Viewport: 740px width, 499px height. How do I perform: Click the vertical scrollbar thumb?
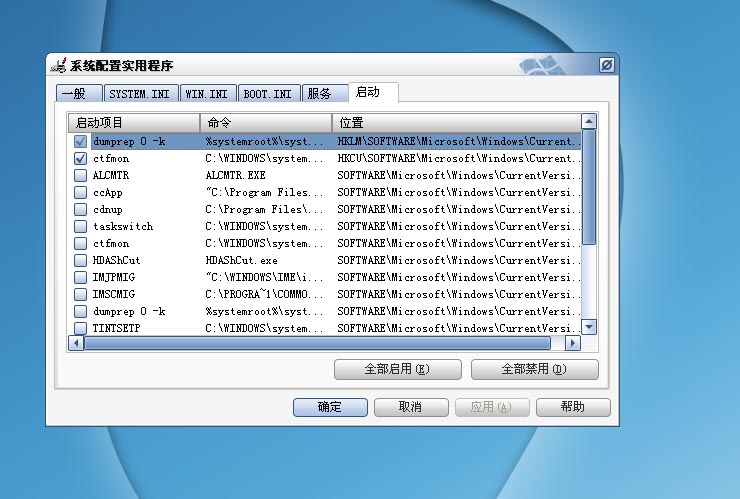(x=589, y=187)
